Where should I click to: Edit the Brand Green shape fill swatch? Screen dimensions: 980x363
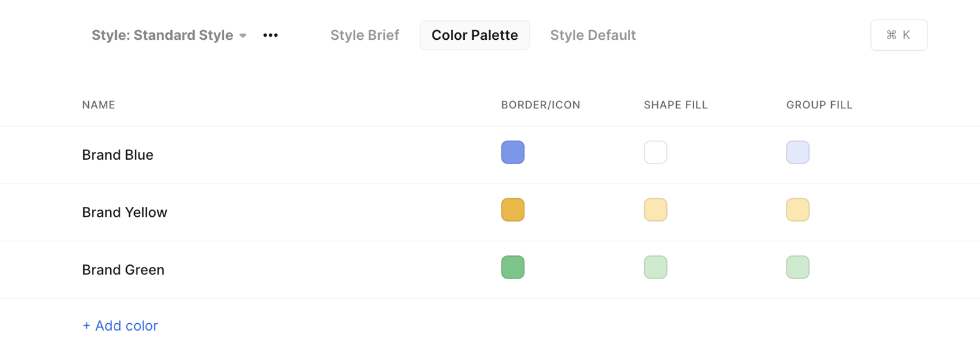point(655,268)
